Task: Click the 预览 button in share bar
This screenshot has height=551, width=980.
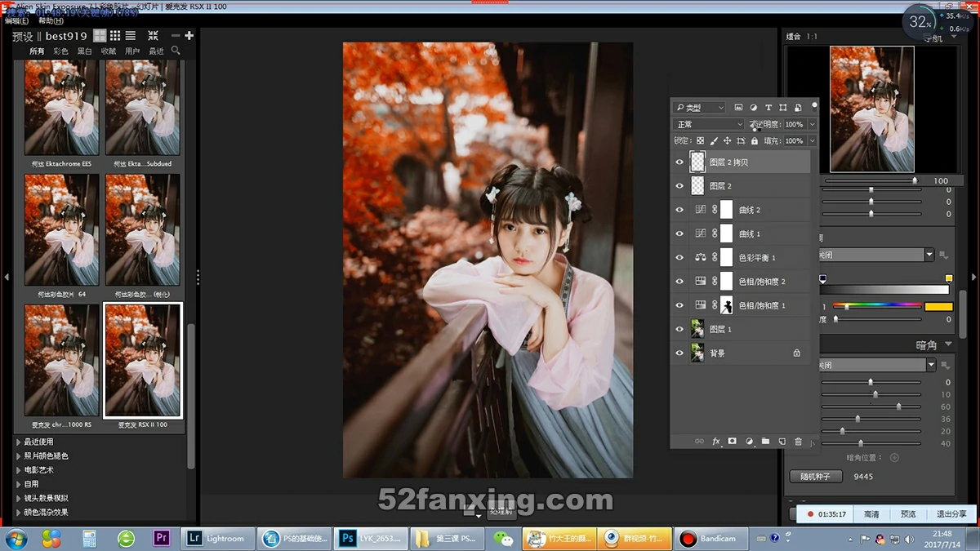Action: point(907,514)
